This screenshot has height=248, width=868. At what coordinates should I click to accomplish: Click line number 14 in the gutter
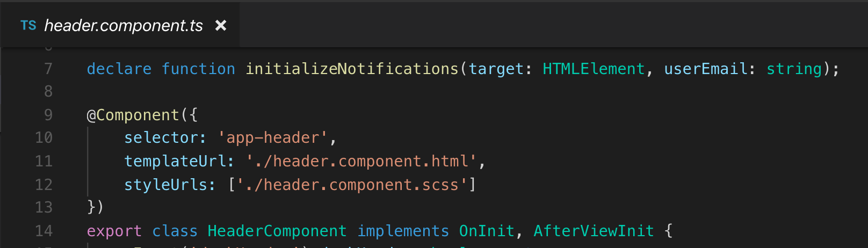[x=44, y=231]
